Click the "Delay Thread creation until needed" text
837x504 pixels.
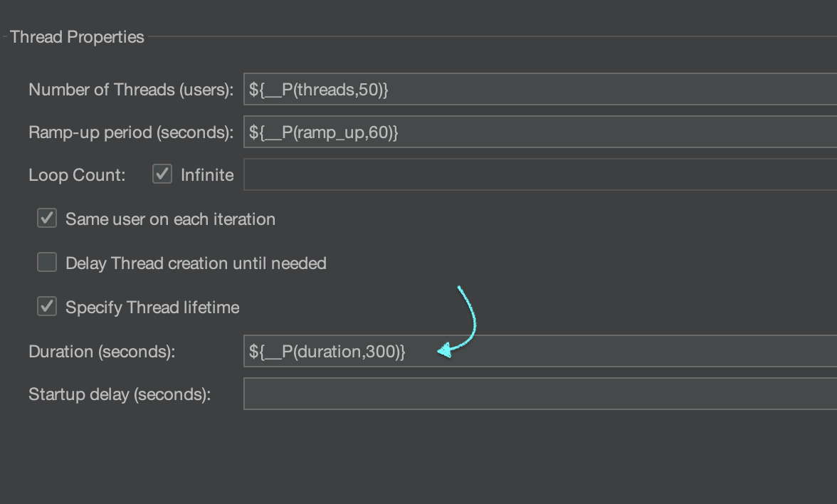(196, 263)
